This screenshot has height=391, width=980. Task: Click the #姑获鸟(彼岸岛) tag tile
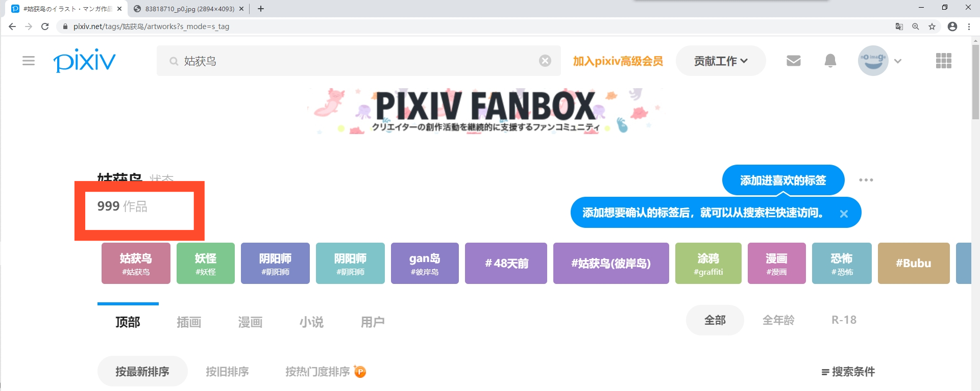click(611, 263)
